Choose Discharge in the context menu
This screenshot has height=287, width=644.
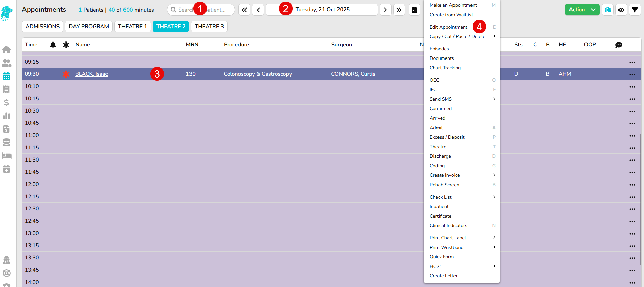pos(440,156)
